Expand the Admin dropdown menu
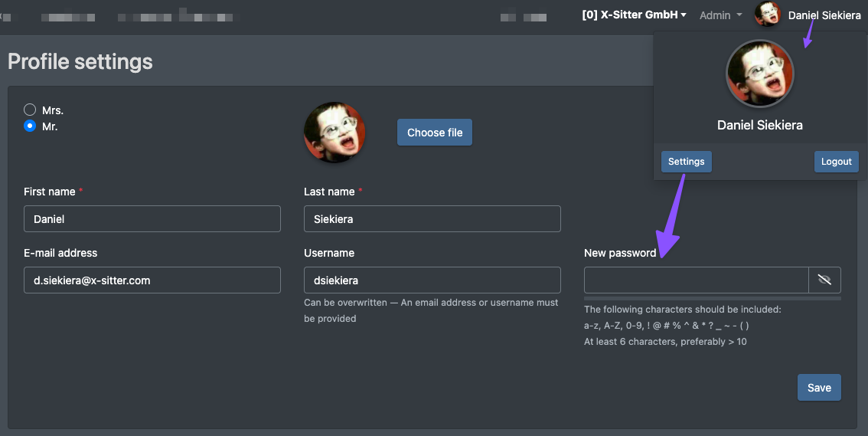Viewport: 868px width, 436px height. [721, 15]
